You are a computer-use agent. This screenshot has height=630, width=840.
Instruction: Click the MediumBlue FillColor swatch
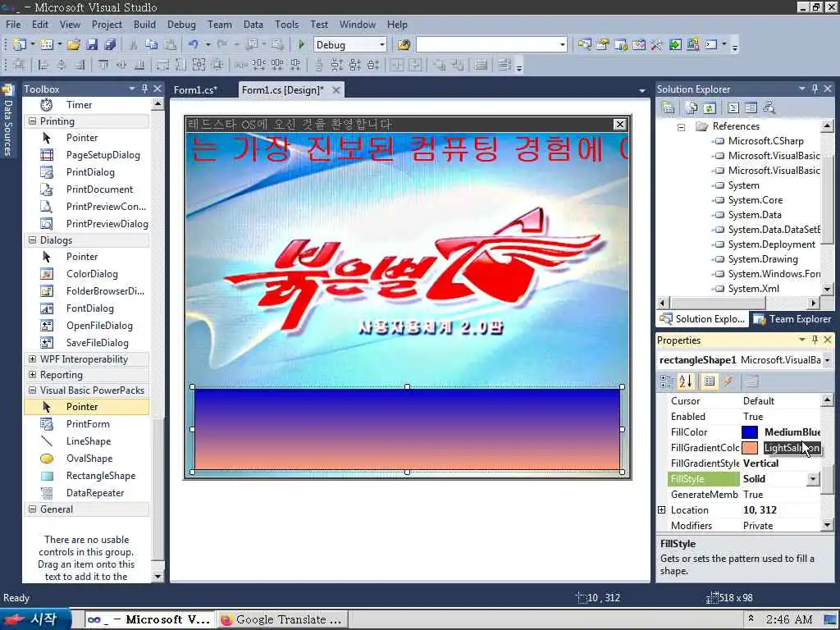[750, 431]
